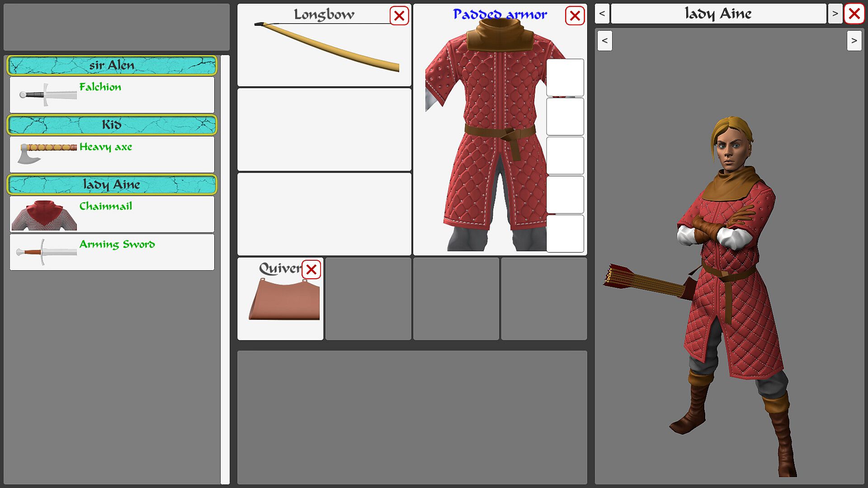The width and height of the screenshot is (868, 488).
Task: Collapse the Kid inventory section
Action: click(x=112, y=125)
